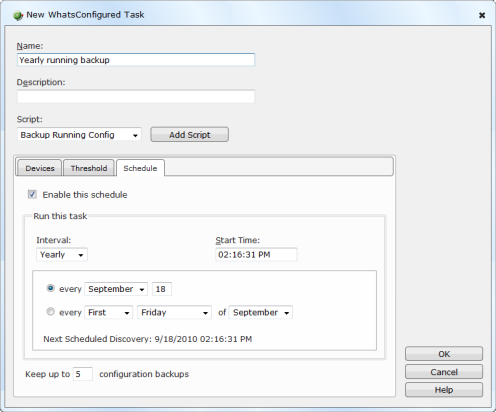Image resolution: width=496 pixels, height=412 pixels.
Task: Open the month dropdown beside day 18
Action: [116, 289]
